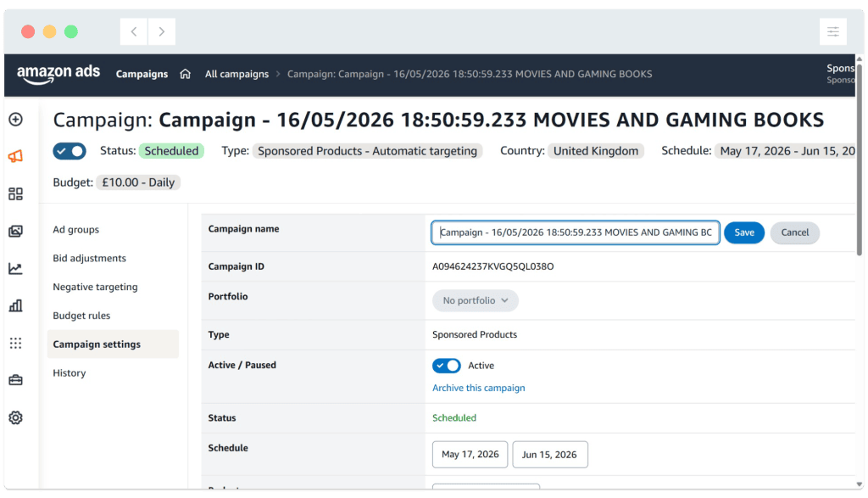Open the creative assets image icon
The width and height of the screenshot is (868, 498).
[15, 231]
